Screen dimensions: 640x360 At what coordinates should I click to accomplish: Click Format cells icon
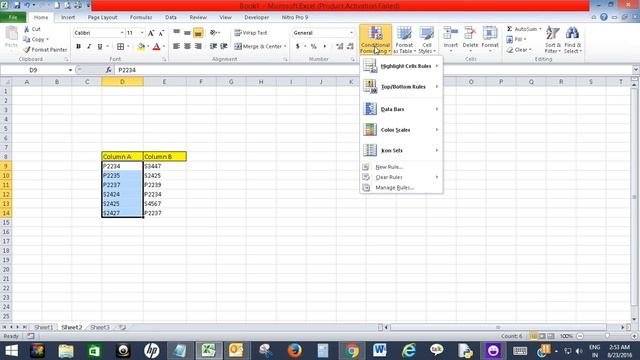coord(490,33)
